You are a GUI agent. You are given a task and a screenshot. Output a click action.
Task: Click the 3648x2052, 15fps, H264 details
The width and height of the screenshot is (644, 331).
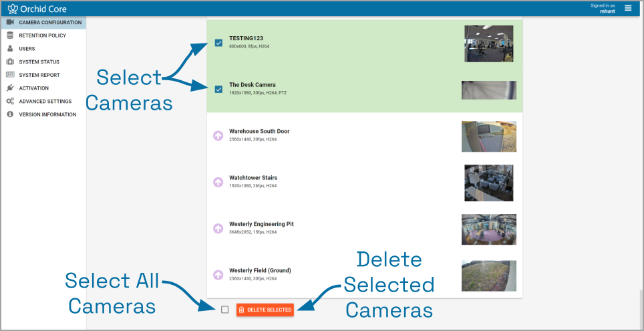tap(253, 232)
